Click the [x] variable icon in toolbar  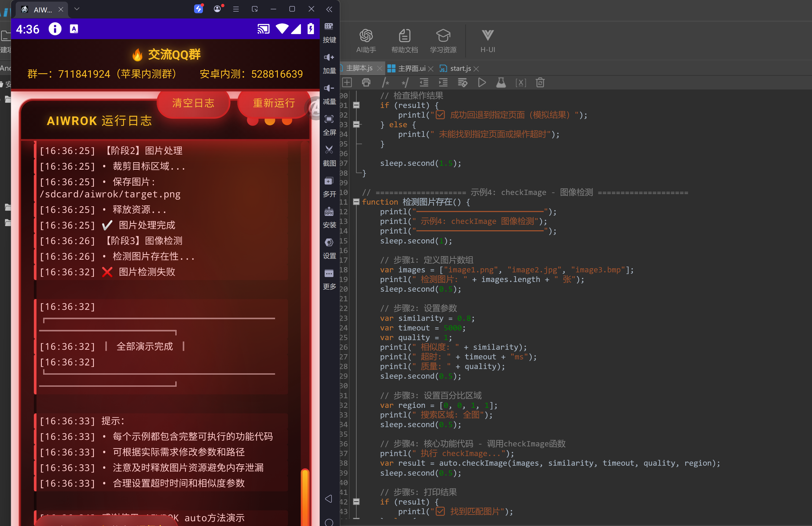[x=521, y=83]
